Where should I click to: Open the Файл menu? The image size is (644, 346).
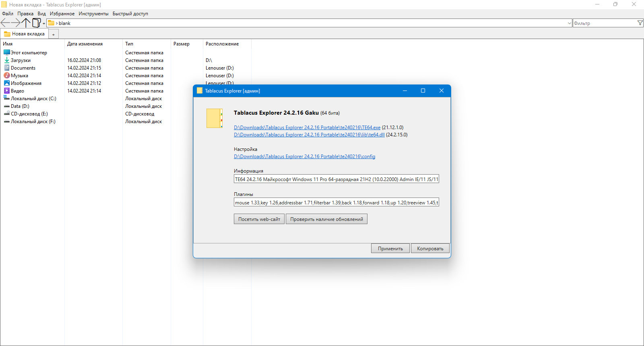pos(8,14)
